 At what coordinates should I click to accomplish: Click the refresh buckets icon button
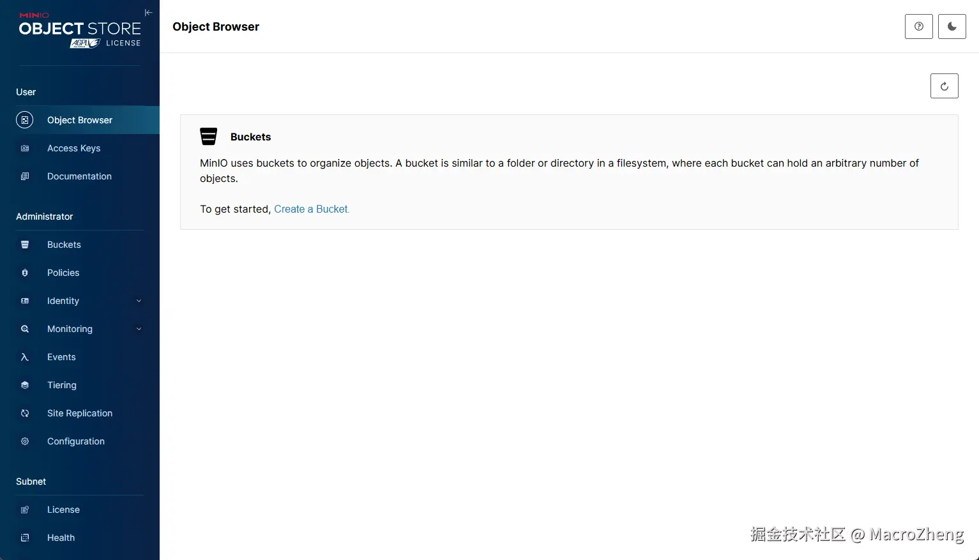pos(944,86)
